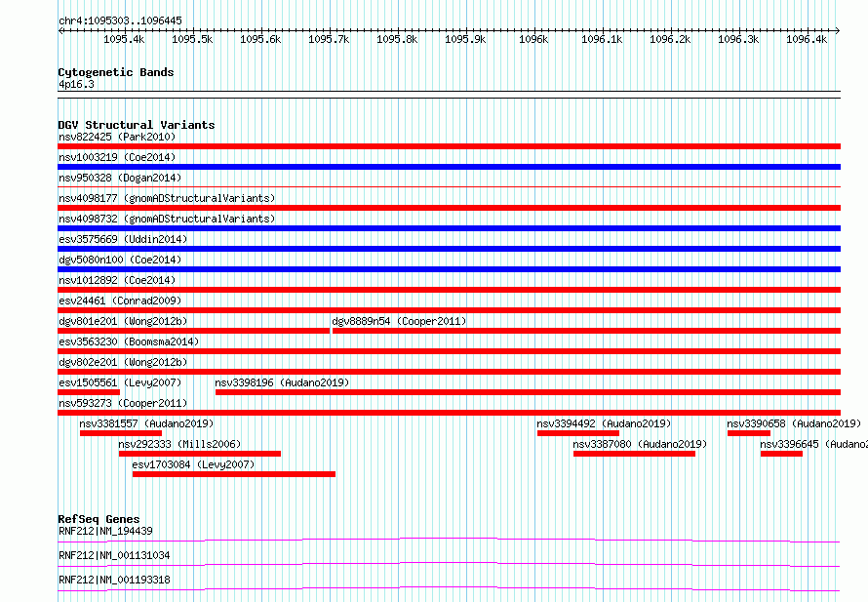Click nsv3398196 (Audano2019) variant label
The image size is (868, 602).
point(282,382)
